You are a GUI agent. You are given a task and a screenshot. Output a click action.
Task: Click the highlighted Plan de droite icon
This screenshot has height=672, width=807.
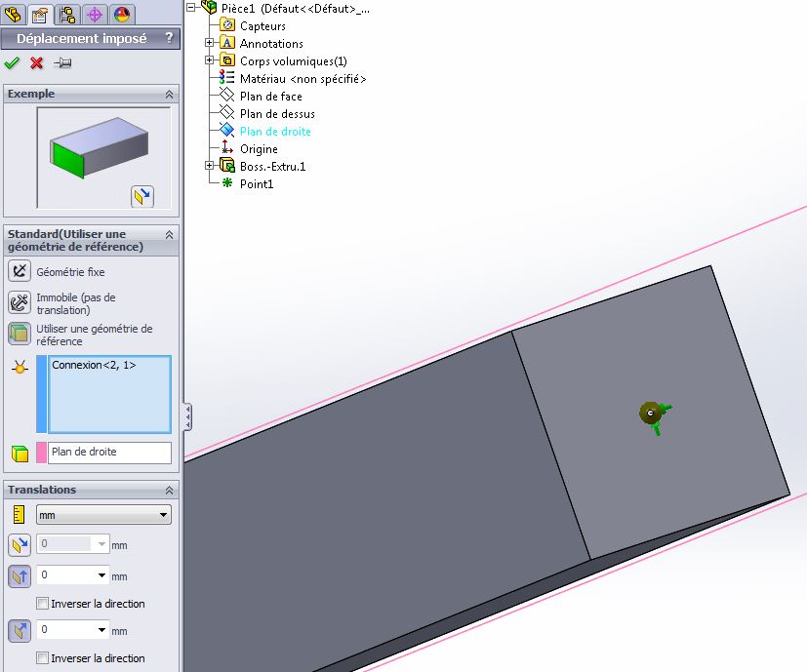[227, 130]
